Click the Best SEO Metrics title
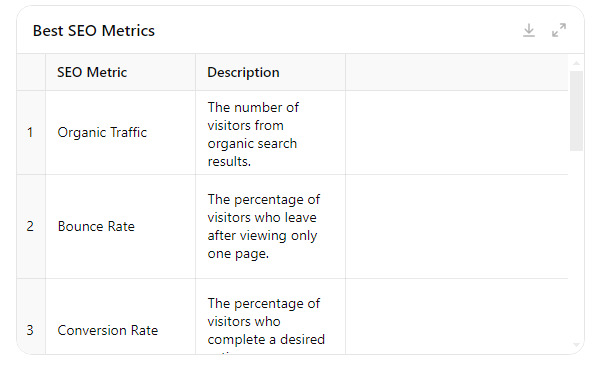Image resolution: width=604 pixels, height=372 pixels. [94, 31]
